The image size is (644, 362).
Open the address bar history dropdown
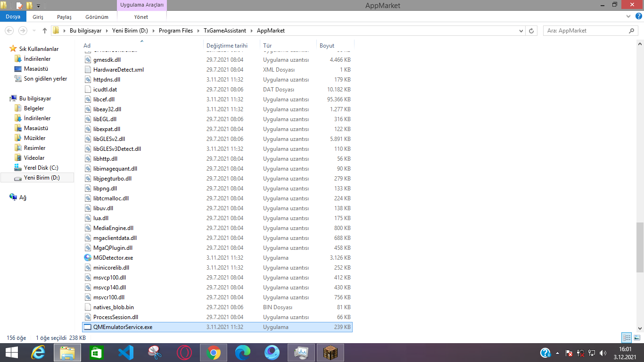coord(521,31)
